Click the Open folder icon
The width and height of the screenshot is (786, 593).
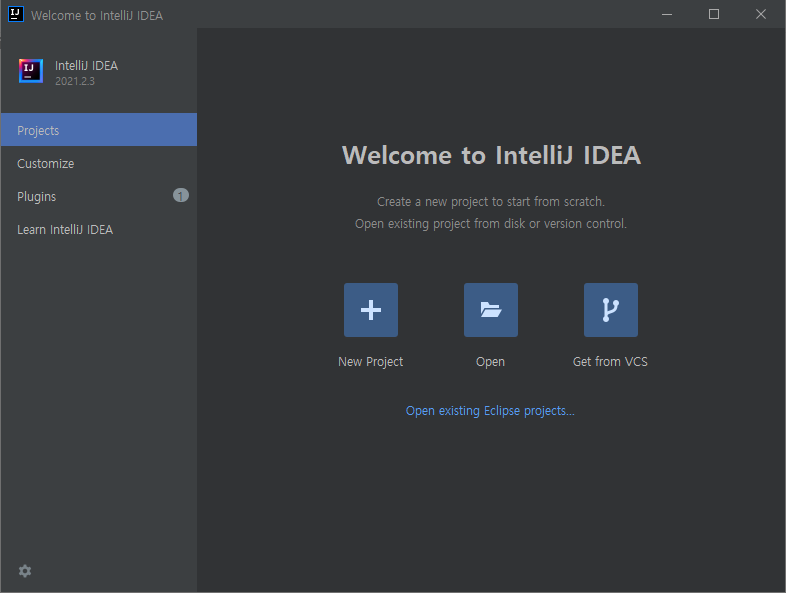pyautogui.click(x=490, y=310)
